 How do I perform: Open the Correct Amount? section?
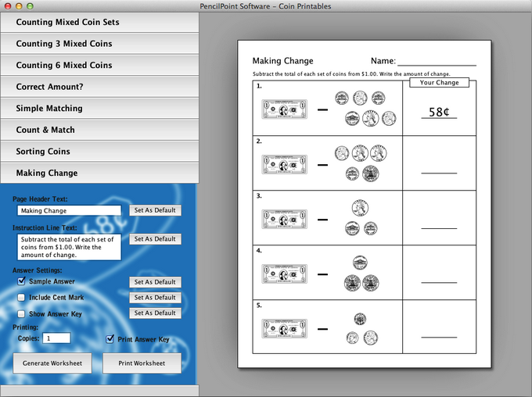(x=99, y=87)
